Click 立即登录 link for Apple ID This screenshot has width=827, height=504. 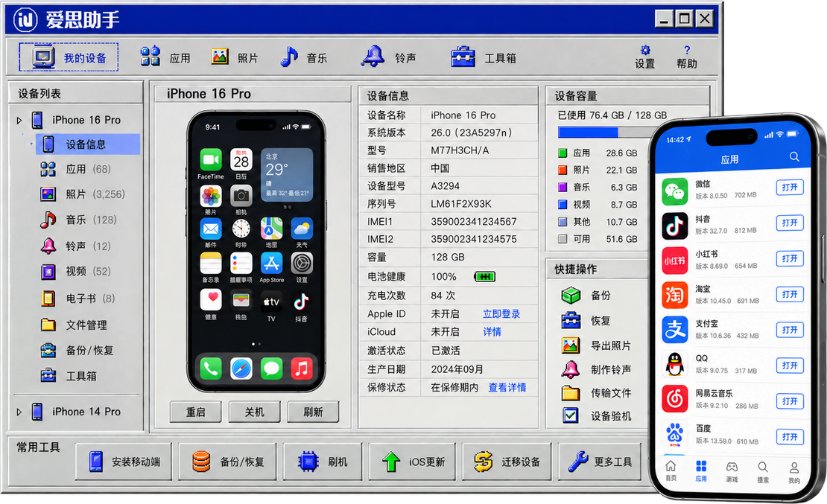(x=501, y=313)
